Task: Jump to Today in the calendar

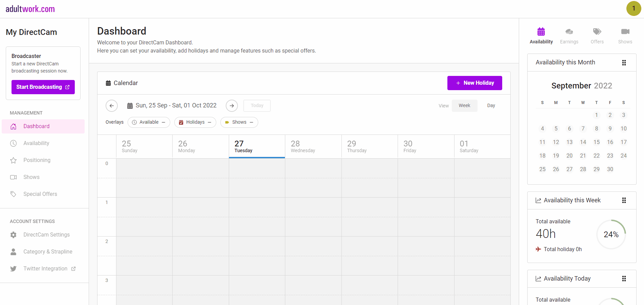Action: point(257,106)
